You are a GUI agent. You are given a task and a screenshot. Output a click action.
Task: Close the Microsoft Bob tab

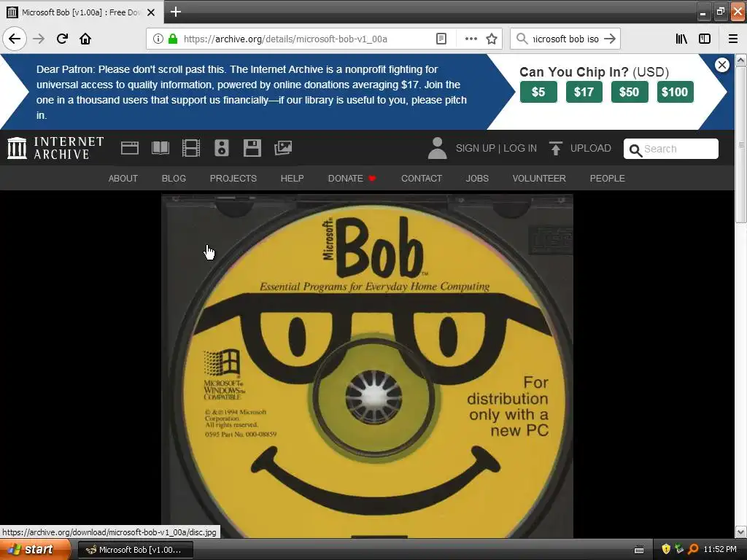tap(151, 12)
